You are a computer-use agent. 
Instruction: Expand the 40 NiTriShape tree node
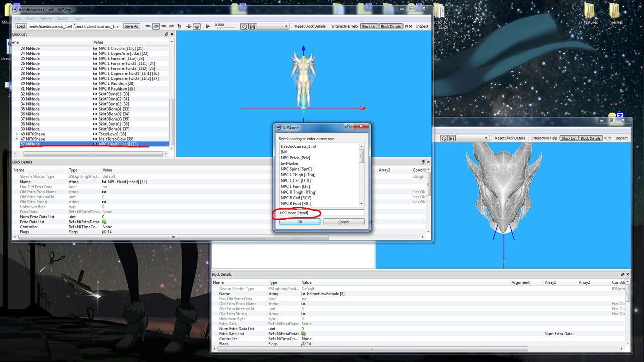point(17,134)
